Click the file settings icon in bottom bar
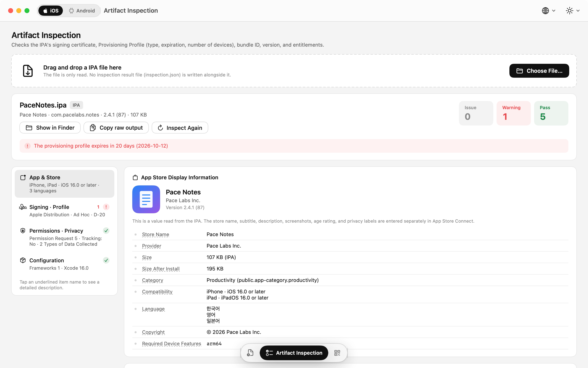The height and width of the screenshot is (368, 588). point(250,353)
